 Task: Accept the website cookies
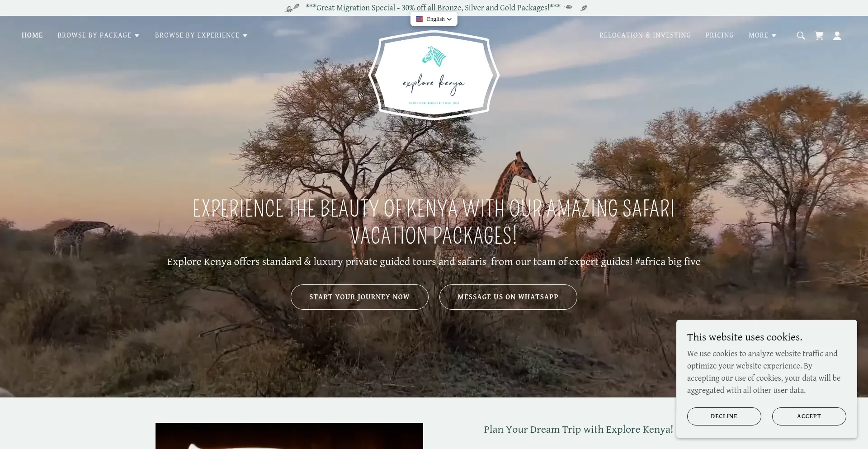[x=809, y=416]
